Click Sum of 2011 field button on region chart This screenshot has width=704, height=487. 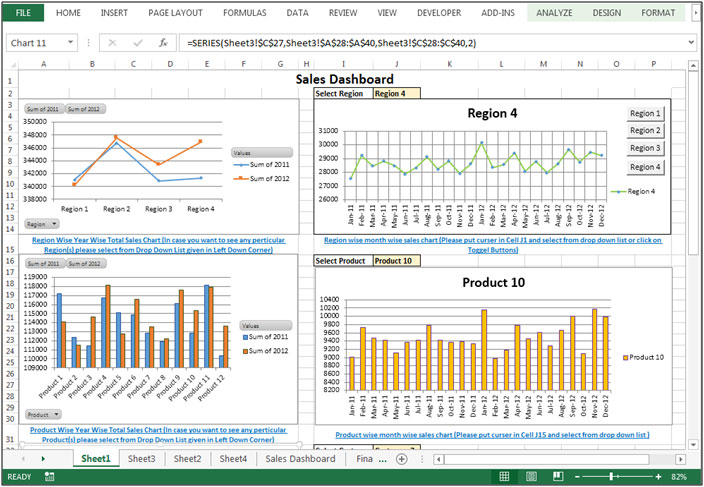tap(45, 109)
